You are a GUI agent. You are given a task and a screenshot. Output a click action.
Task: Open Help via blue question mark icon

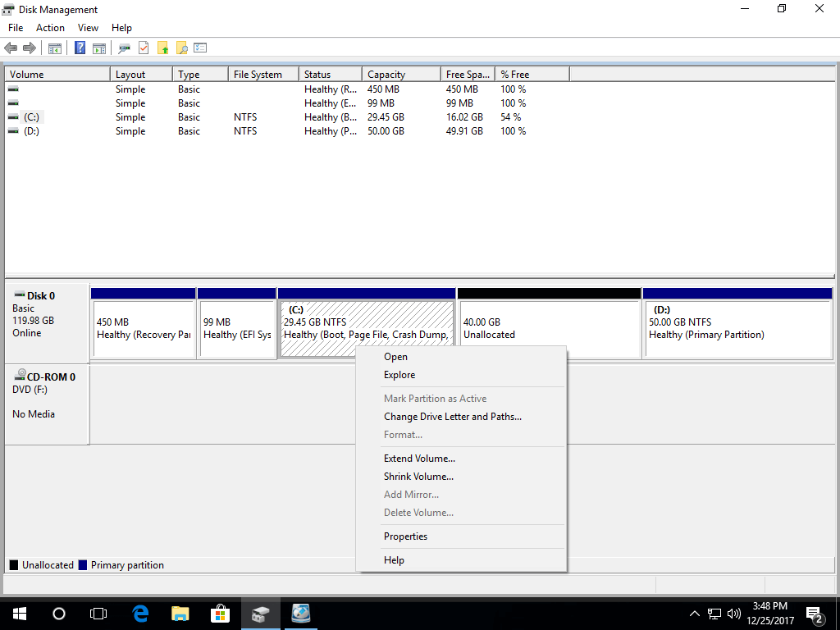[80, 48]
